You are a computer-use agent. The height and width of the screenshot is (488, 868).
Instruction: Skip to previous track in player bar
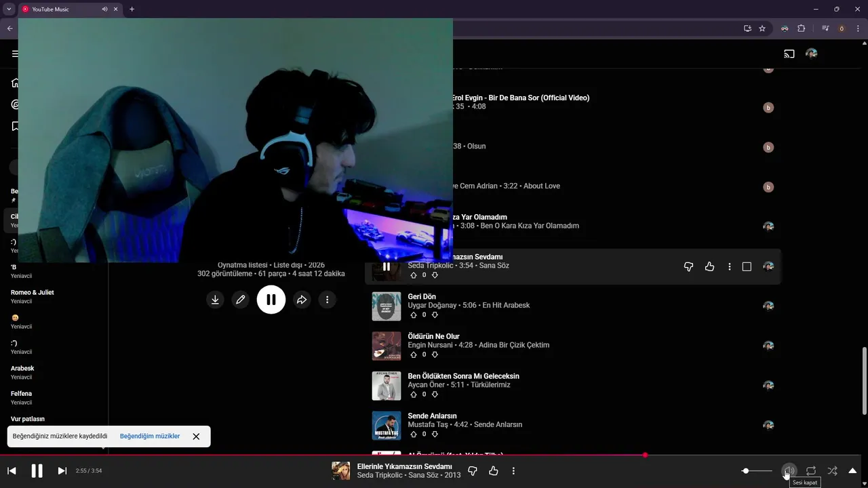[x=12, y=471]
